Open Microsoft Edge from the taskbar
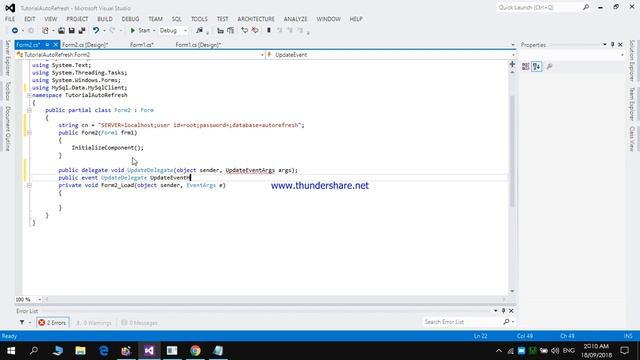This screenshot has height=360, width=640. click(x=104, y=351)
